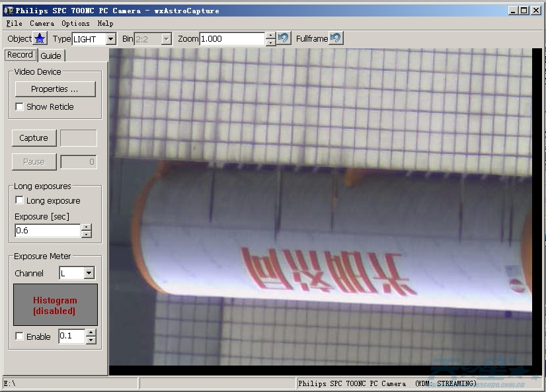The width and height of the screenshot is (546, 392).
Task: Increase Zoom value with up arrow
Action: [x=270, y=36]
